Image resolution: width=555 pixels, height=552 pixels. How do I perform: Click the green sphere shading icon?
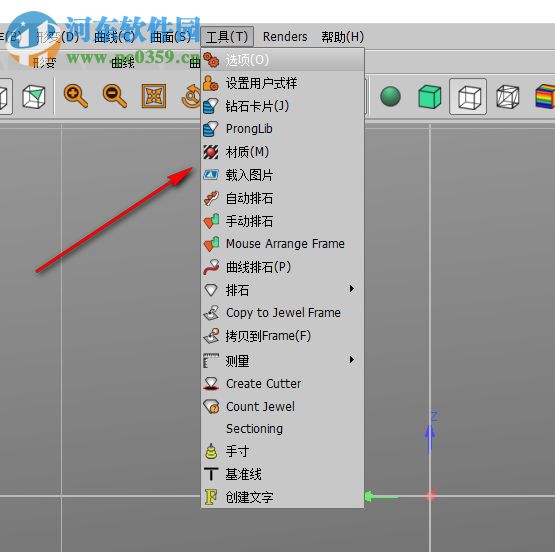click(x=390, y=96)
